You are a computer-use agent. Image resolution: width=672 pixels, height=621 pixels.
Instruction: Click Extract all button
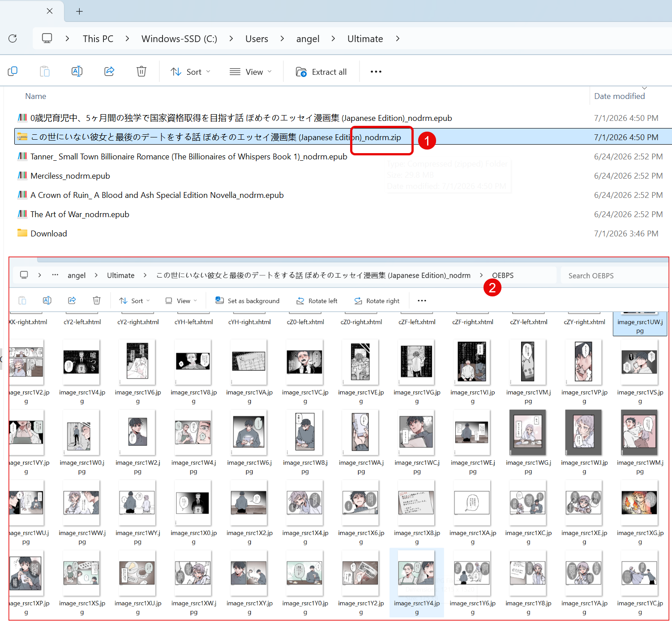pyautogui.click(x=321, y=72)
